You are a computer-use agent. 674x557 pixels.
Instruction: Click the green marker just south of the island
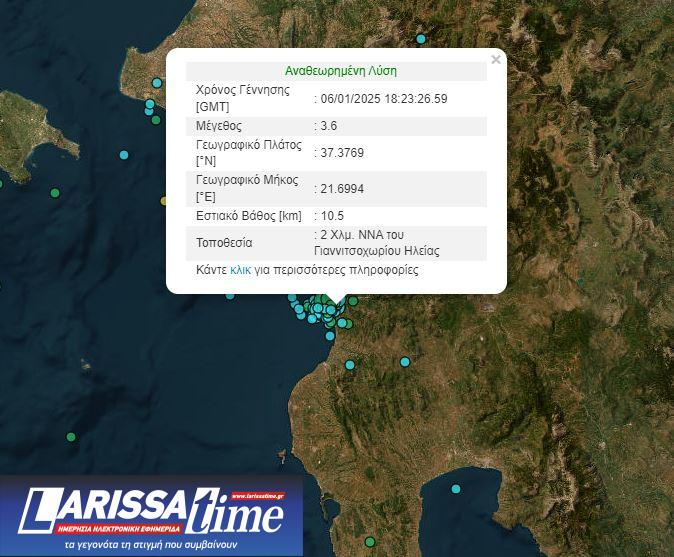(x=55, y=192)
